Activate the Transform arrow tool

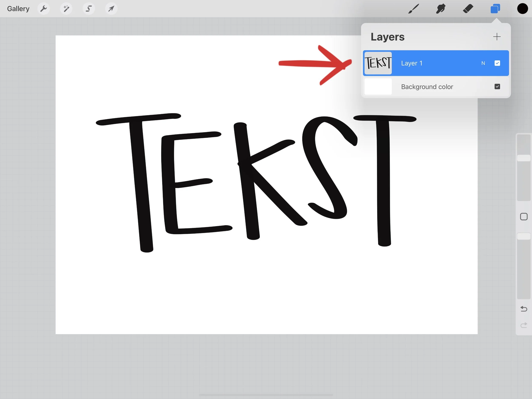[111, 9]
